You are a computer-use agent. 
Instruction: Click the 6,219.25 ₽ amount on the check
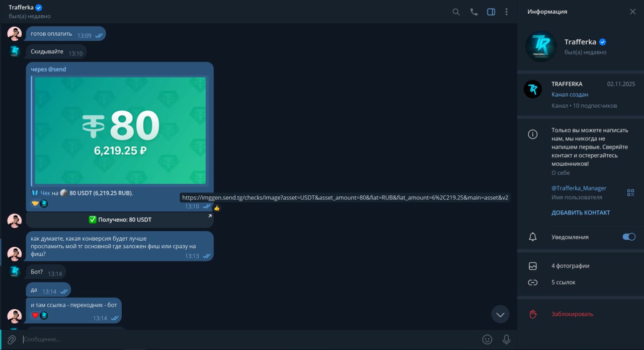tap(120, 150)
